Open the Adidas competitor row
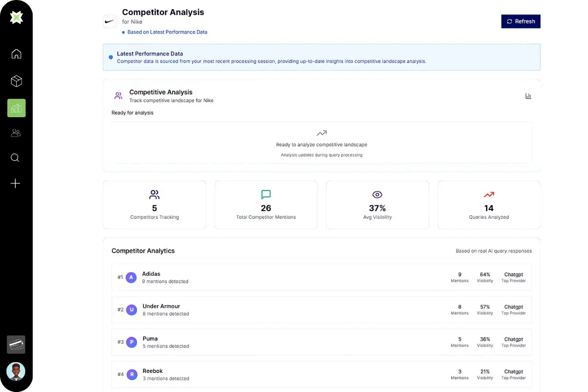This screenshot has height=392, width=588. click(321, 277)
